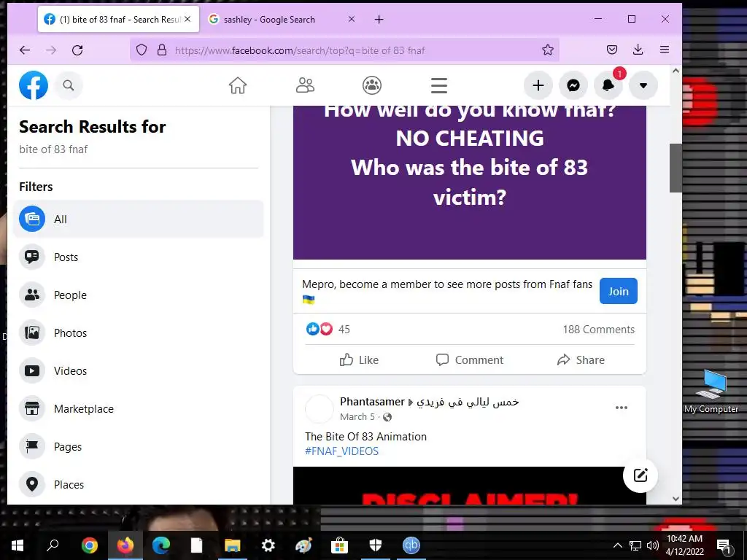The image size is (747, 560).
Task: Filter search results by Posts
Action: click(x=138, y=257)
